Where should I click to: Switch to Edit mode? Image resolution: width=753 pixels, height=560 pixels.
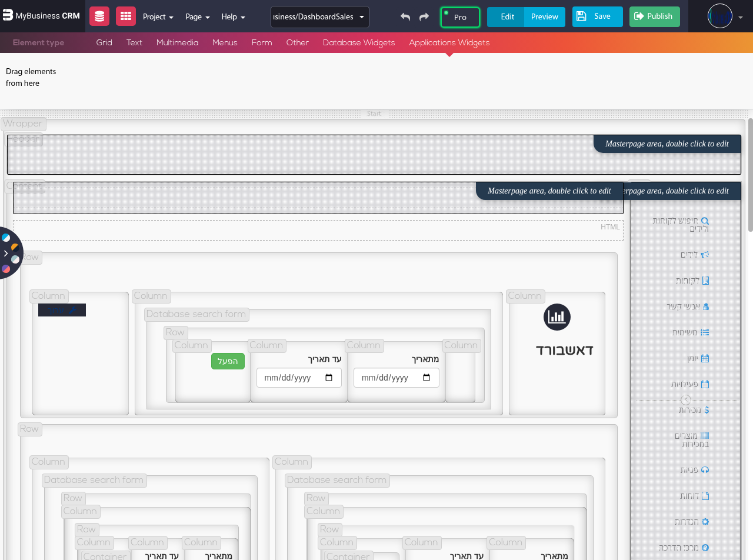[x=507, y=17]
